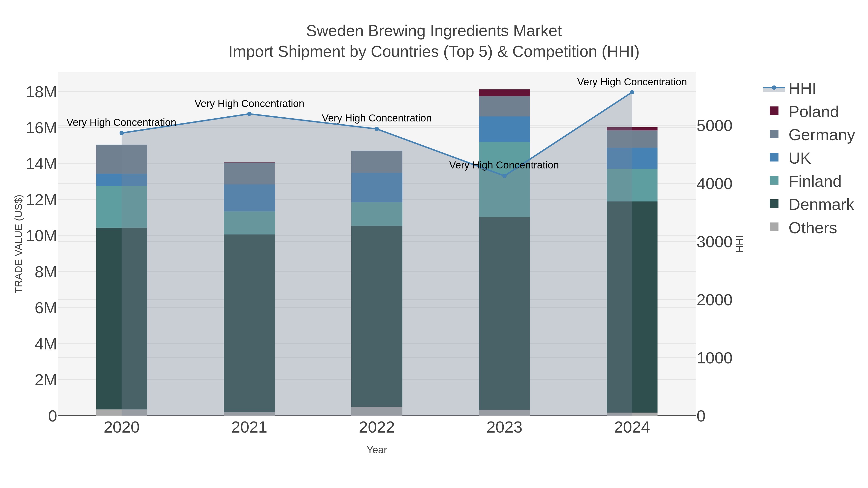The width and height of the screenshot is (868, 488).
Task: Click the 3000 HHI axis tick
Action: point(714,242)
